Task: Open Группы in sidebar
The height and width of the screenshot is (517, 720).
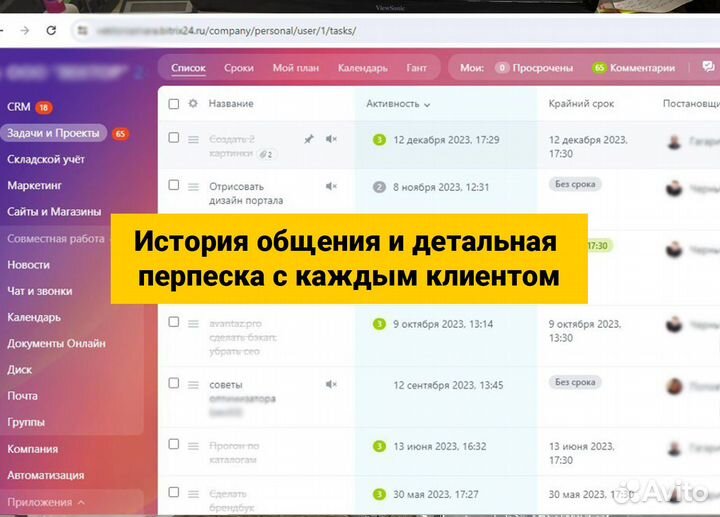Action: 26,422
